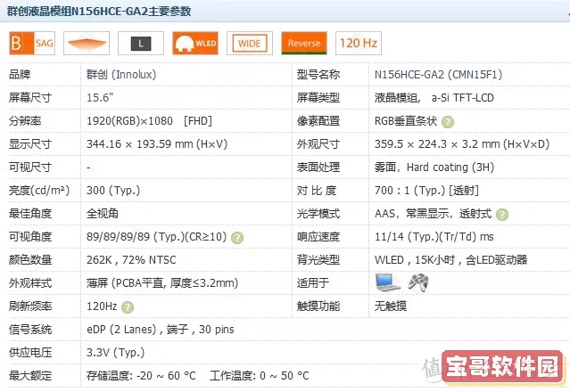Click the 品牌 row label
This screenshot has width=570, height=392.
click(20, 75)
